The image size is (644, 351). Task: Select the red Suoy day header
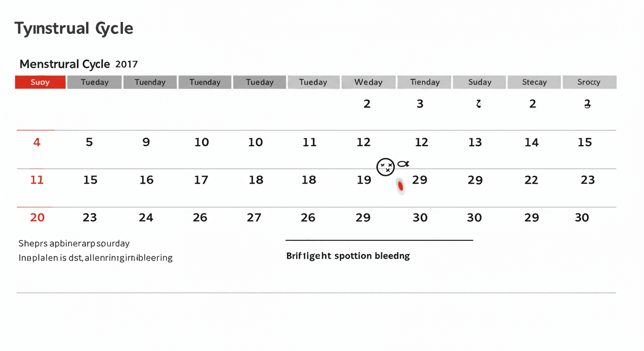tap(40, 82)
